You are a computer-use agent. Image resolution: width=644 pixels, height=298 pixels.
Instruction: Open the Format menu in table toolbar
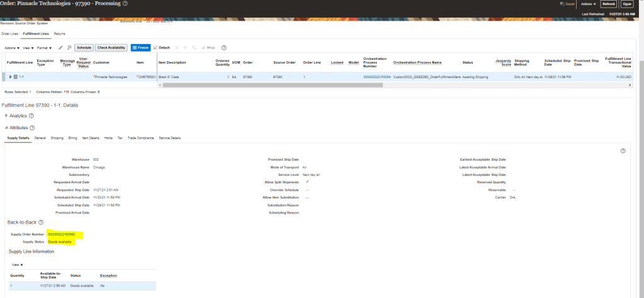[45, 48]
